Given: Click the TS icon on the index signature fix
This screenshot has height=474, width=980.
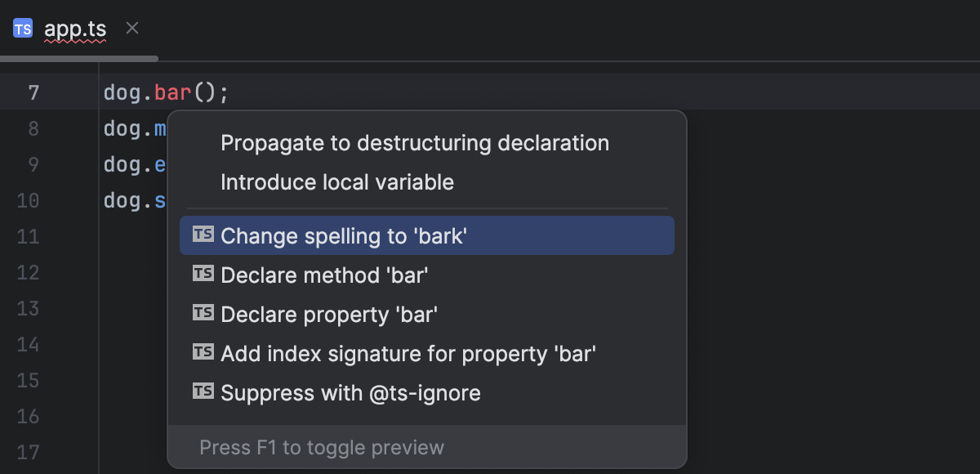Looking at the screenshot, I should tap(202, 353).
